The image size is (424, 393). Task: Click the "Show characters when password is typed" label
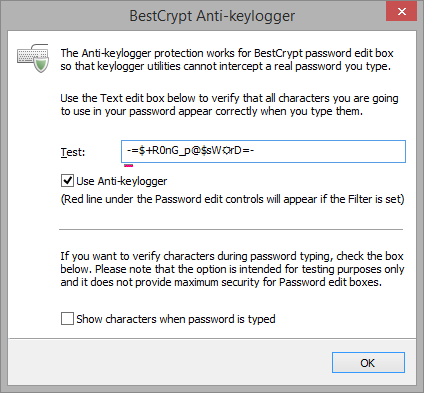[x=176, y=319]
